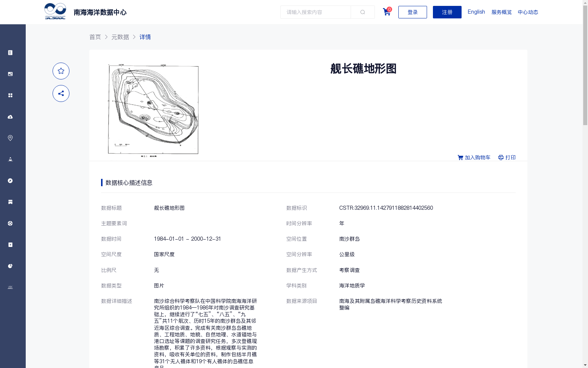Open the 舰长礁地形图 map thumbnail
This screenshot has width=588, height=368.
click(153, 110)
